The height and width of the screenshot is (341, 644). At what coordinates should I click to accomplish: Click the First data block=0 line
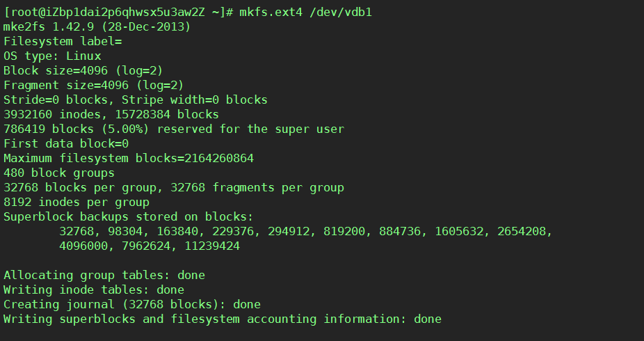[x=65, y=144]
